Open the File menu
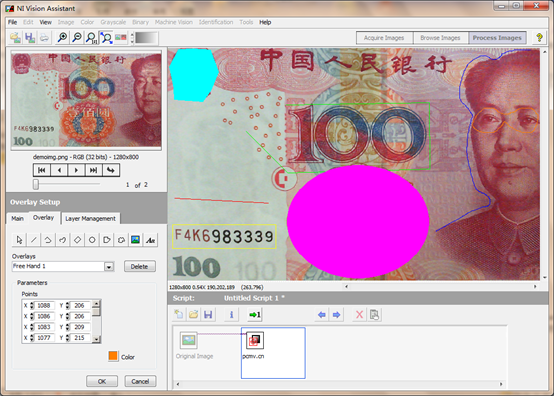 click(x=12, y=22)
